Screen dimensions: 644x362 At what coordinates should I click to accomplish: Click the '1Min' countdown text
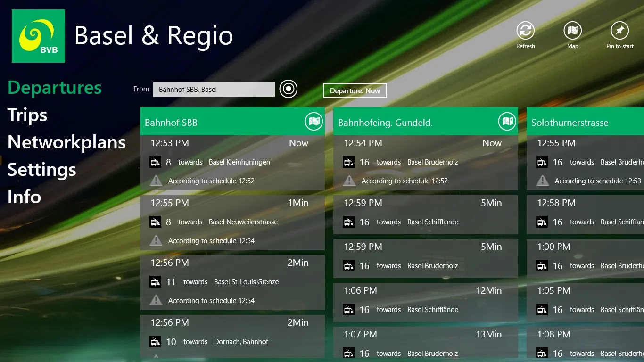[298, 203]
